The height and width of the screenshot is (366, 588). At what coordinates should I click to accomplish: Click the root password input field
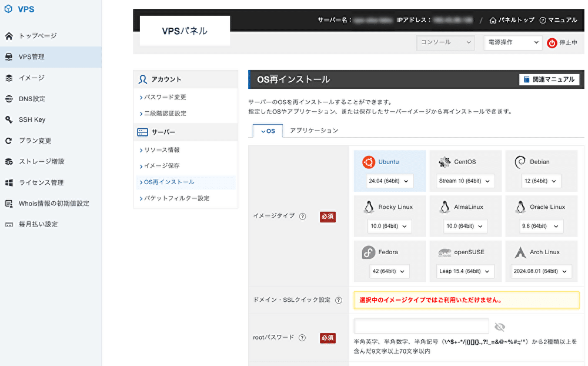421,326
